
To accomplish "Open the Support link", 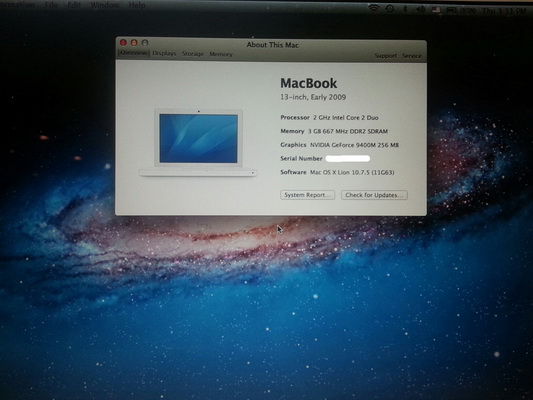I will tap(385, 55).
